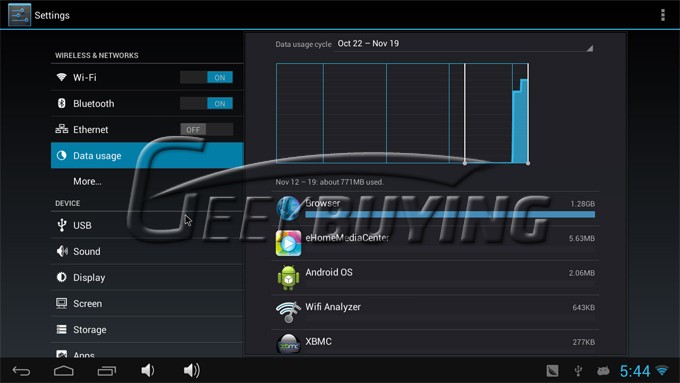Tap the Home navigation icon
680x383 pixels.
tap(64, 371)
